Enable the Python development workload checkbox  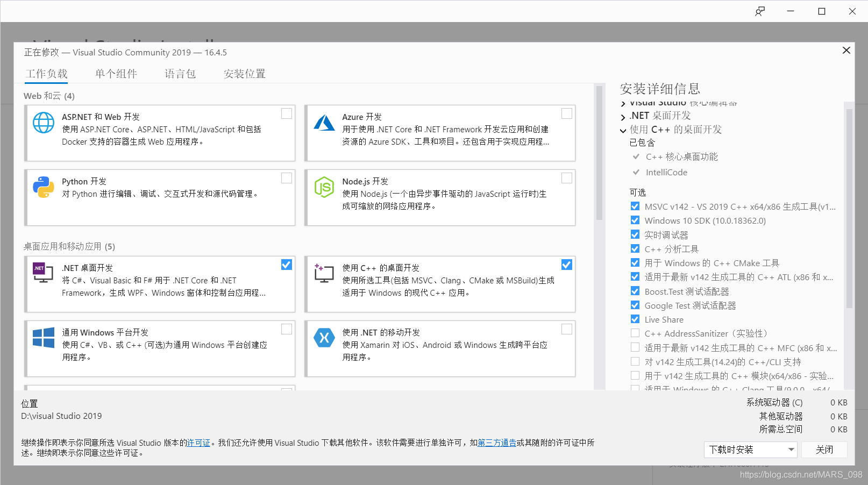287,178
